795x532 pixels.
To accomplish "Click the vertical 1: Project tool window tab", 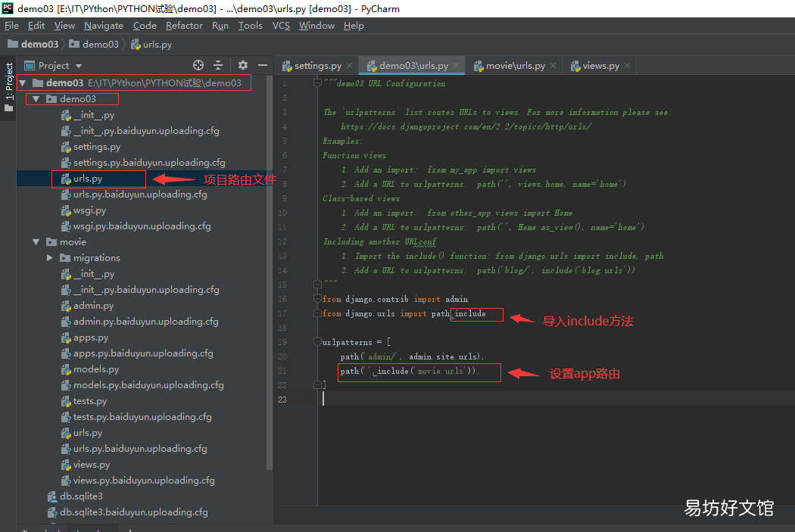I will click(x=8, y=86).
